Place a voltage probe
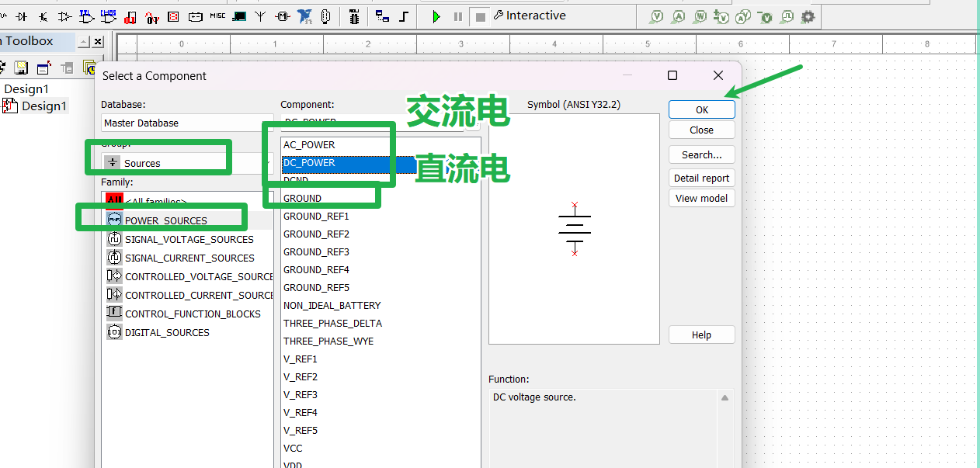 click(657, 16)
